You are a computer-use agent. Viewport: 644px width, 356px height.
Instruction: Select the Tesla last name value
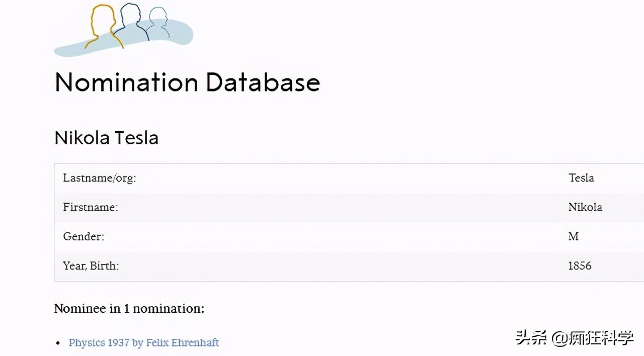(581, 178)
